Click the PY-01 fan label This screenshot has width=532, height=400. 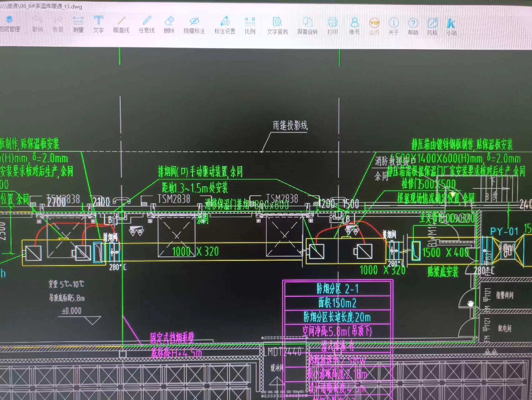[504, 231]
